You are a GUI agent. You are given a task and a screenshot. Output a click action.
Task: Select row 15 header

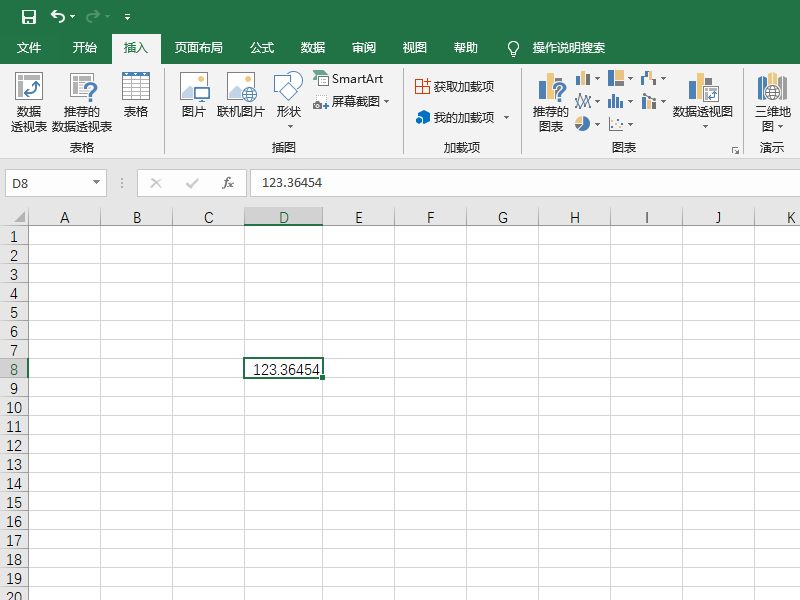tap(14, 503)
